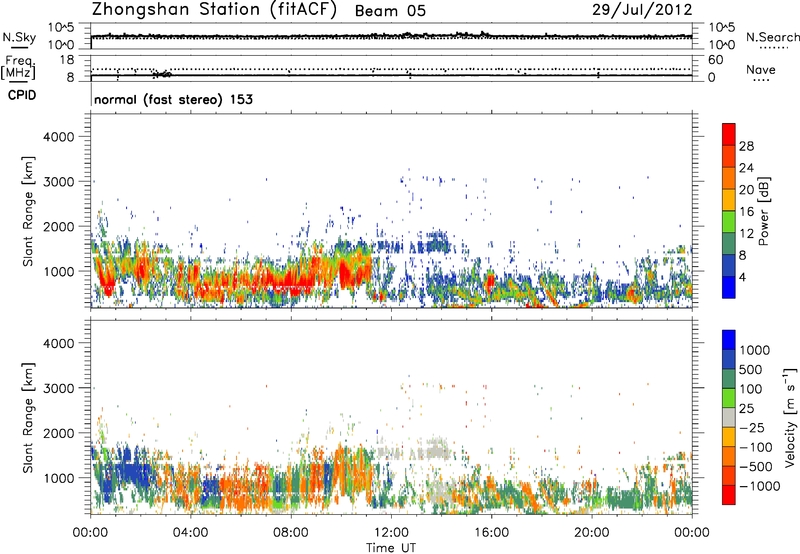Screen dimensions: 800x554
Task: Click 'Slant Range [km]' label of the velocity panel
Action: [28, 418]
